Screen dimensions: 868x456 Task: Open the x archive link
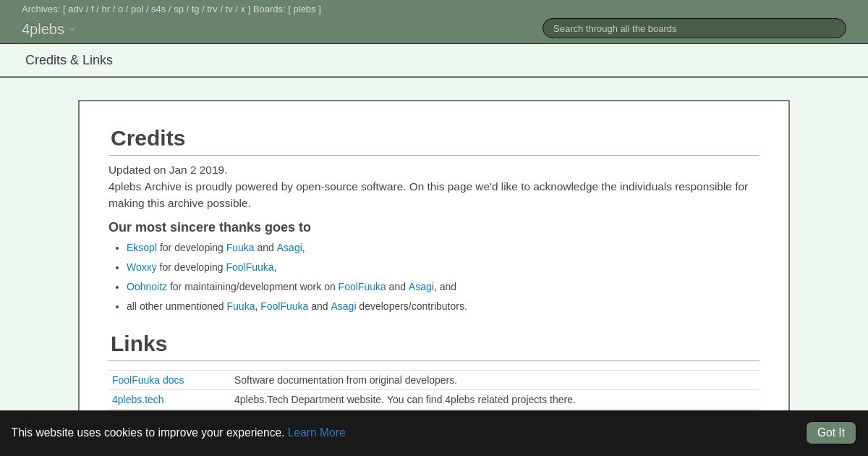coord(243,9)
